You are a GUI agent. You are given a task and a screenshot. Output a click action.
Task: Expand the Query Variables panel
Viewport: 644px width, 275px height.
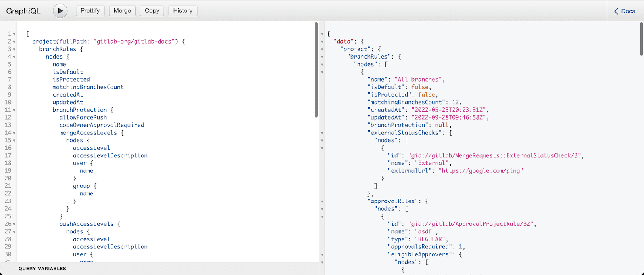coord(42,269)
